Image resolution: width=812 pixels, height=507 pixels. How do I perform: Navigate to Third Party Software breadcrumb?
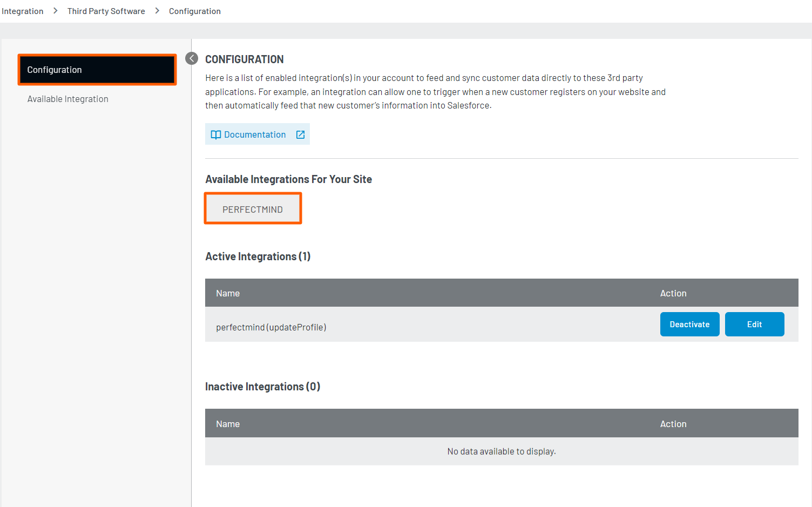click(106, 11)
